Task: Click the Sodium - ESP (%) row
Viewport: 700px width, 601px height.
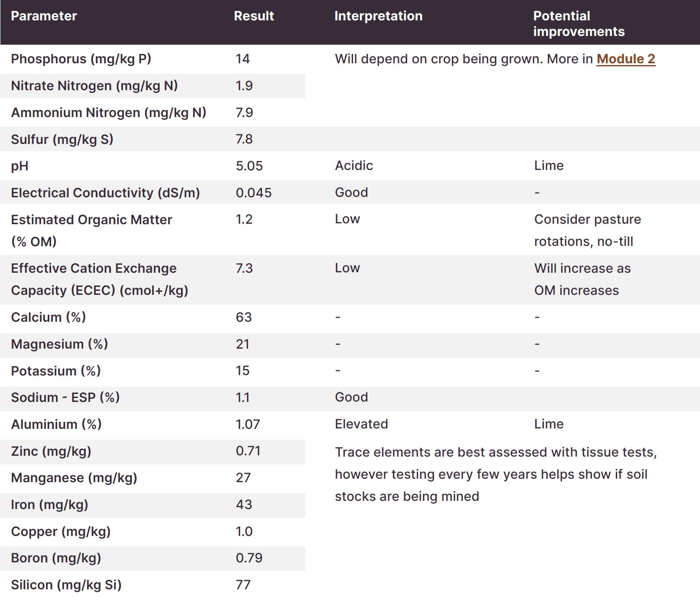Action: 350,397
